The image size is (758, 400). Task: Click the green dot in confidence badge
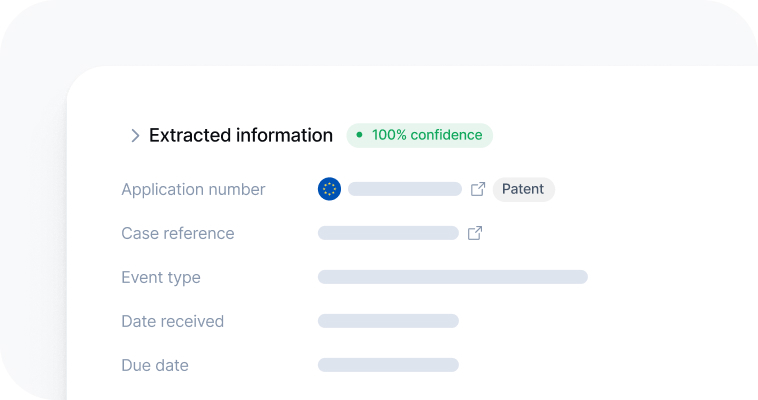pyautogui.click(x=359, y=135)
